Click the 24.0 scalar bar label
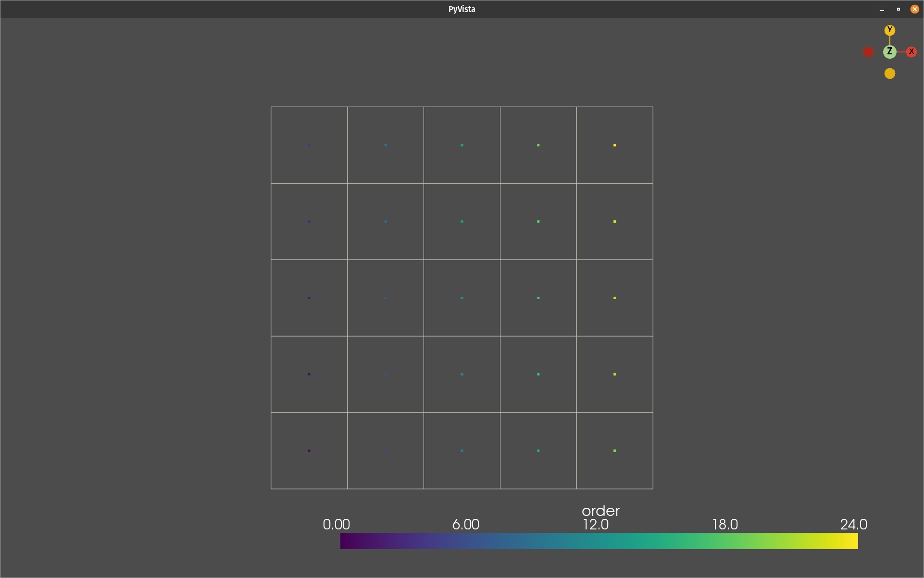This screenshot has height=578, width=924. pyautogui.click(x=854, y=524)
